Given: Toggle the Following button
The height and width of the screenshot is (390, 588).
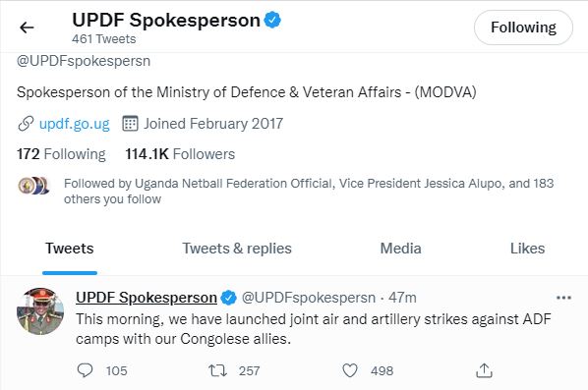Looking at the screenshot, I should 523,28.
